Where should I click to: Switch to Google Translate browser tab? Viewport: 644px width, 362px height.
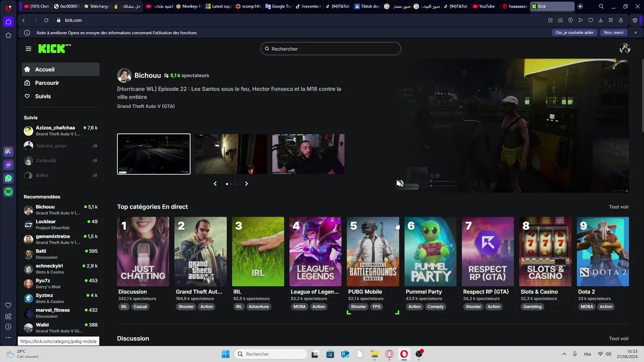(x=278, y=7)
